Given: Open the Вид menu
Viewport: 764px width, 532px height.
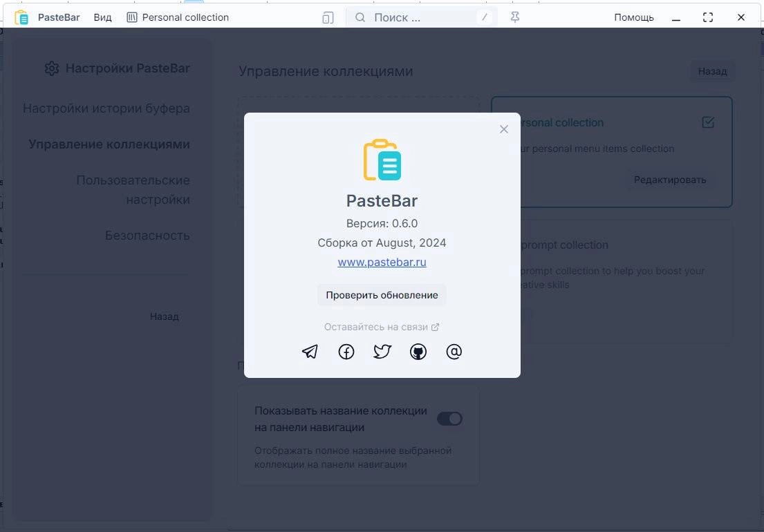Looking at the screenshot, I should point(102,17).
